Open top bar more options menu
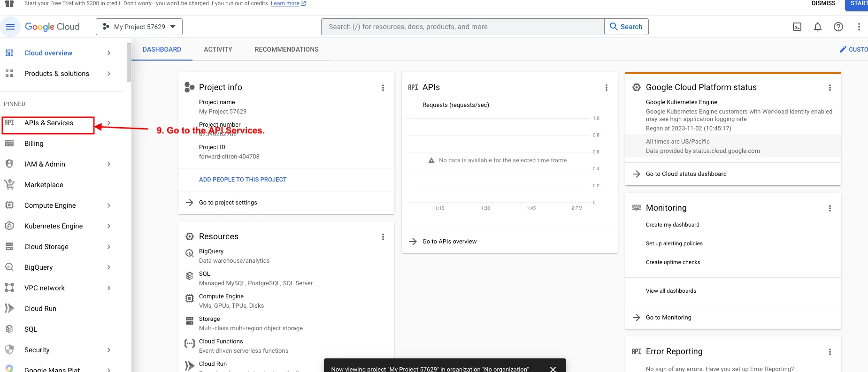 point(859,27)
